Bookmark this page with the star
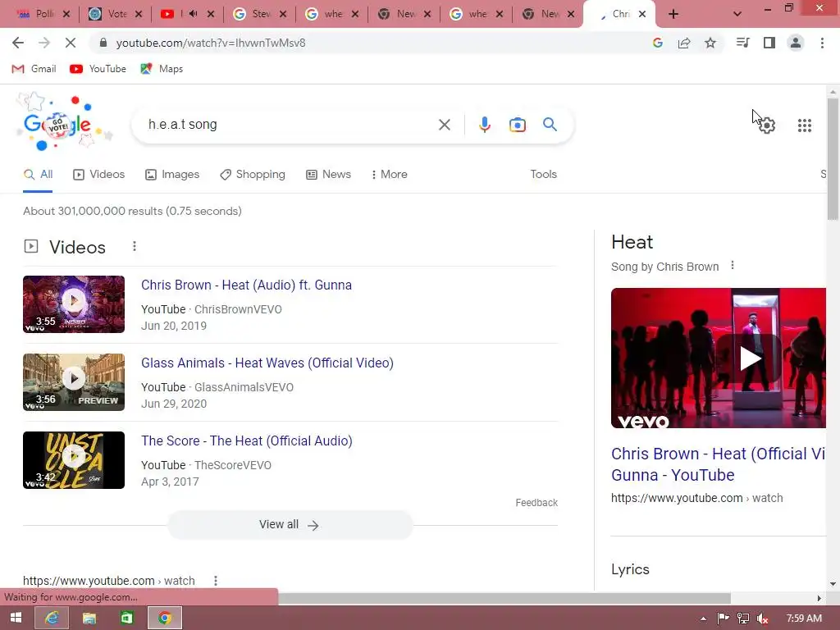 coord(710,43)
